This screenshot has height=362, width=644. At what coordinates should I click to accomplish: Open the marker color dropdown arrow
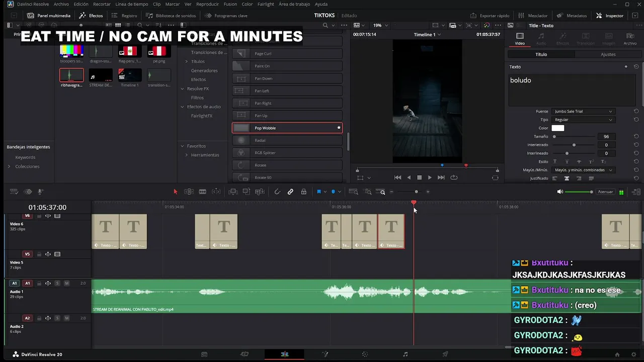click(x=340, y=192)
